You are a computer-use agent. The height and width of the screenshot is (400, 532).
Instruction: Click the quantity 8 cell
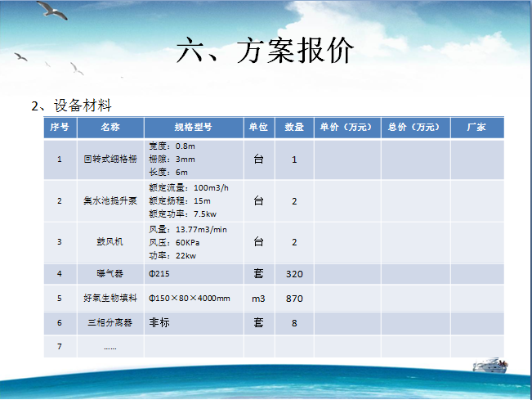(x=294, y=322)
